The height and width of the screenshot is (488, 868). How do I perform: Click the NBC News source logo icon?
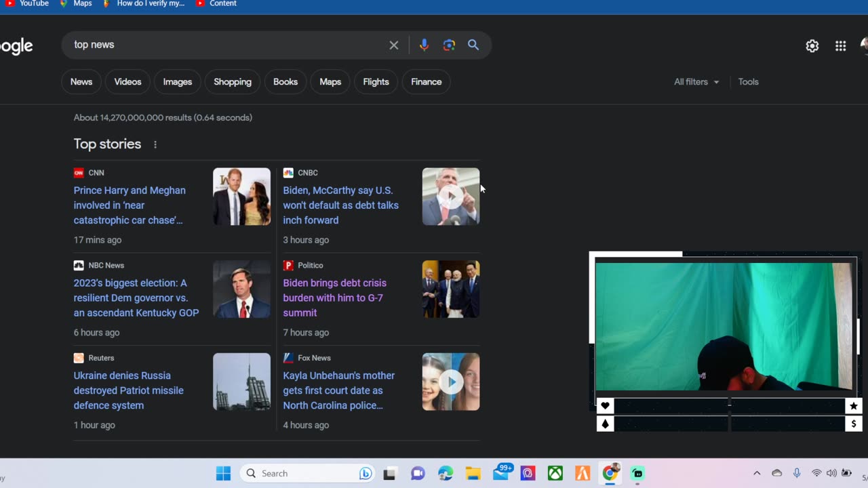pos(79,266)
